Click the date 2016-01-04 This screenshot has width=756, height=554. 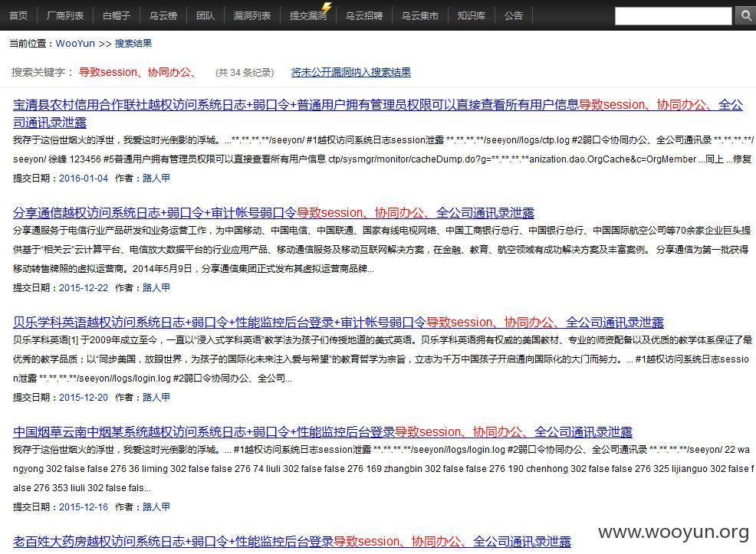tap(84, 179)
